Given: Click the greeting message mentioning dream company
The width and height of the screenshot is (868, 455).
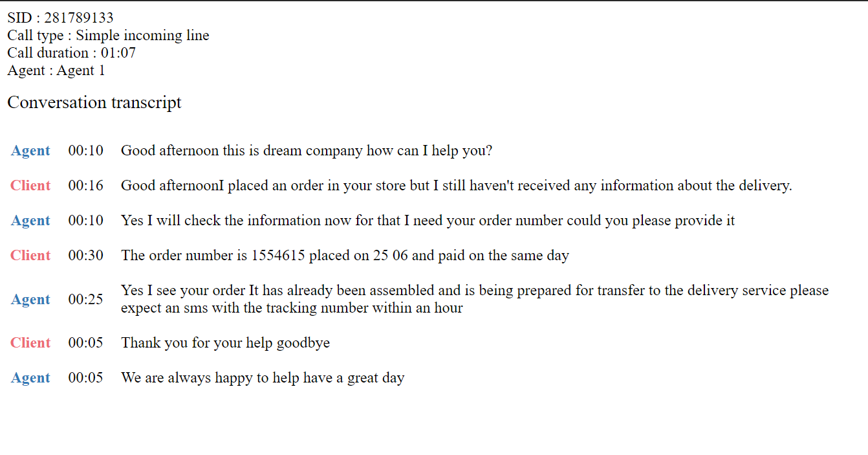Looking at the screenshot, I should click(307, 151).
